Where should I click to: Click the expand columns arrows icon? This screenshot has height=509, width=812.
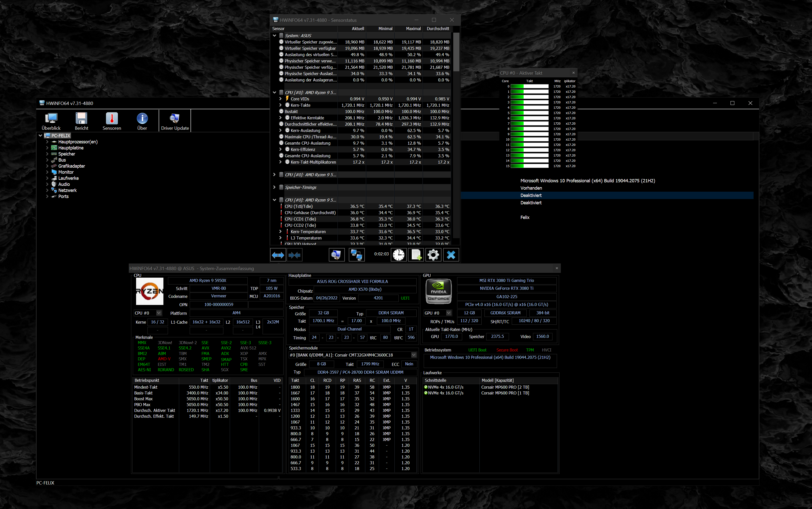[x=278, y=255]
